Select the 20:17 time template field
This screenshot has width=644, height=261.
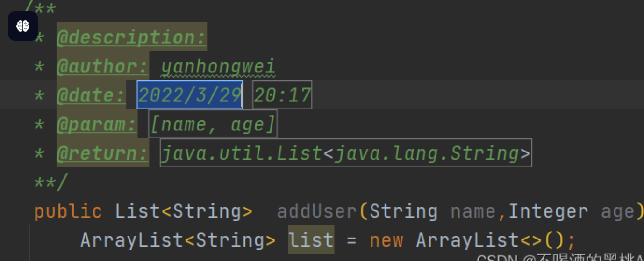(282, 95)
